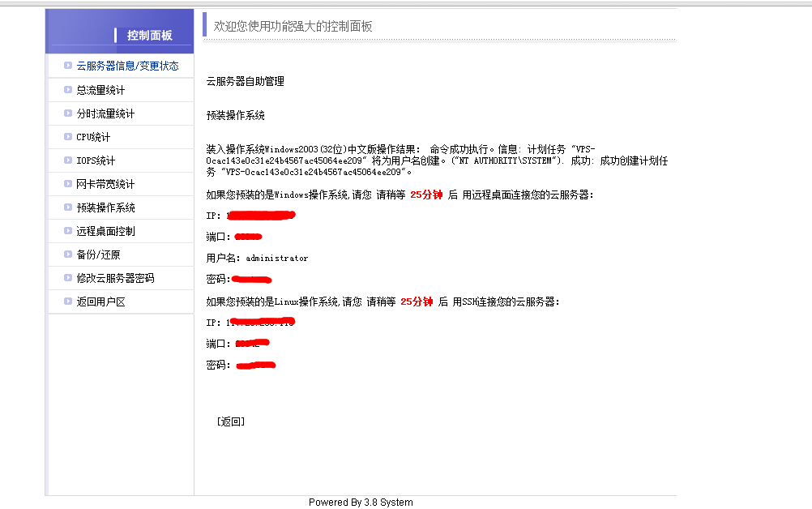Image resolution: width=812 pixels, height=509 pixels.
Task: Click the 预装操作系统 heading in content
Action: [236, 115]
